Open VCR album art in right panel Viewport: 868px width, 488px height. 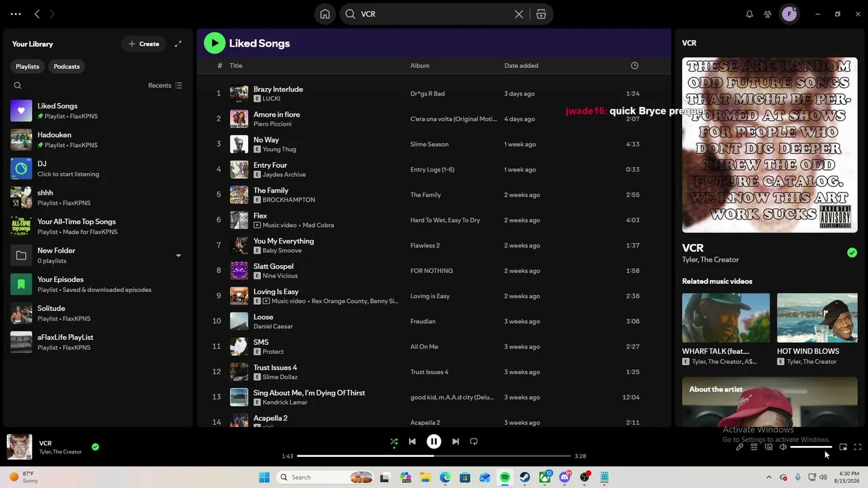pos(770,145)
